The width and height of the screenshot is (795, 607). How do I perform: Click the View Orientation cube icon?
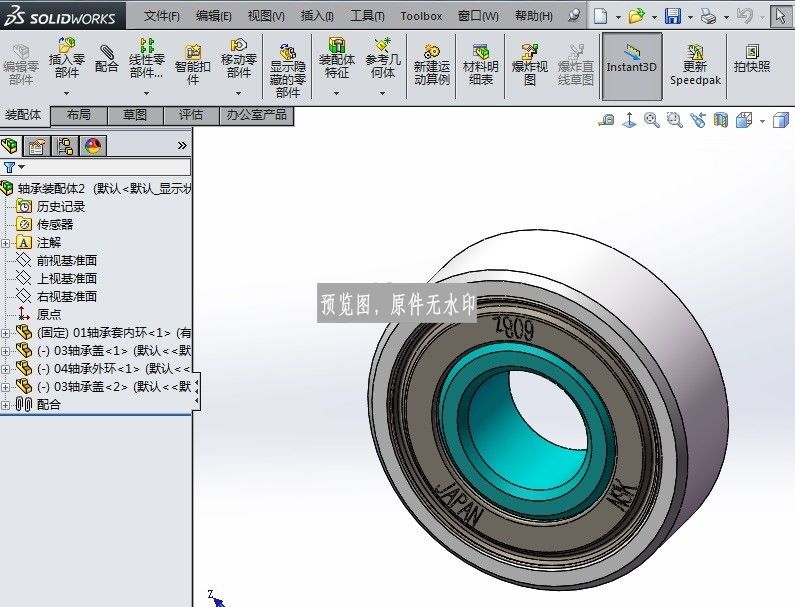pos(744,121)
